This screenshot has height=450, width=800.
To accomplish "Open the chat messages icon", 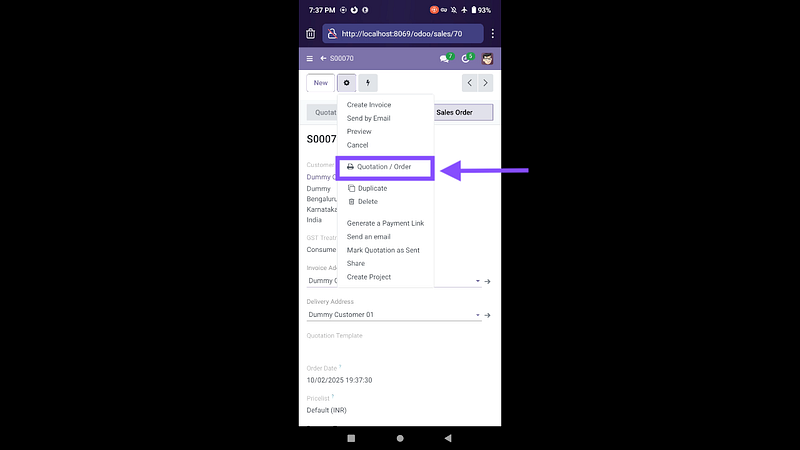I will (445, 59).
